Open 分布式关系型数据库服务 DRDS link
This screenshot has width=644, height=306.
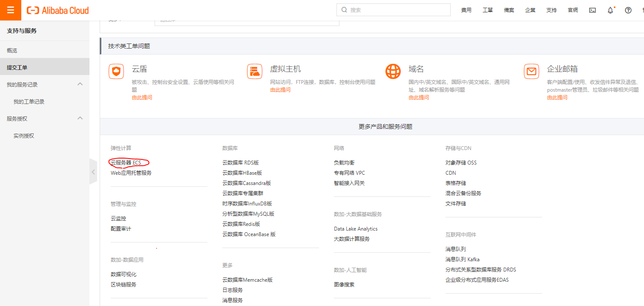pyautogui.click(x=481, y=270)
